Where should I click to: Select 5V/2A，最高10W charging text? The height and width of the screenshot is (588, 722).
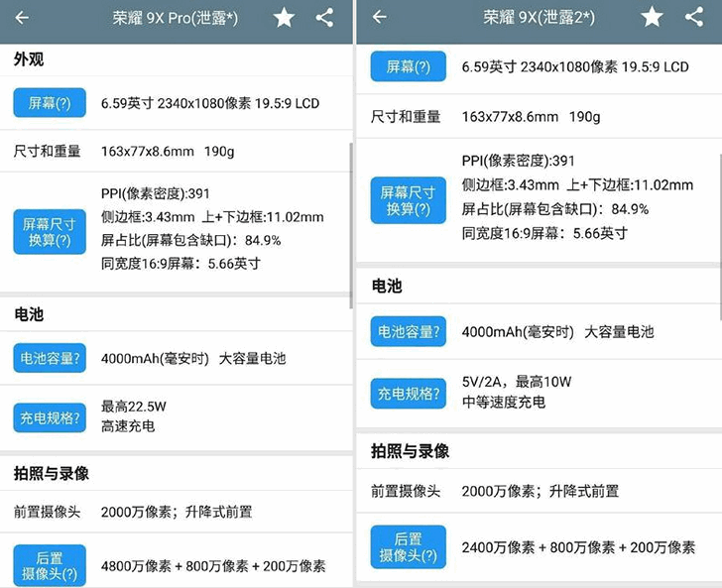pos(517,382)
